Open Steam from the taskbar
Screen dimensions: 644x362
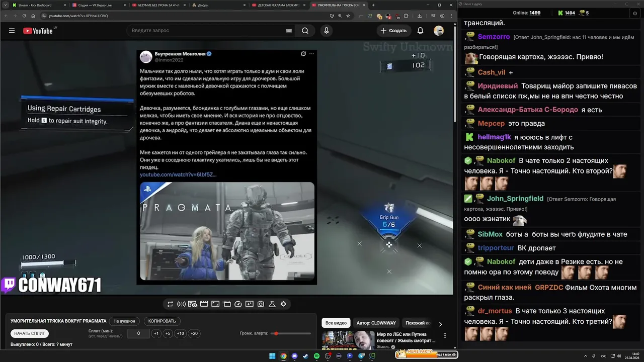(x=305, y=356)
